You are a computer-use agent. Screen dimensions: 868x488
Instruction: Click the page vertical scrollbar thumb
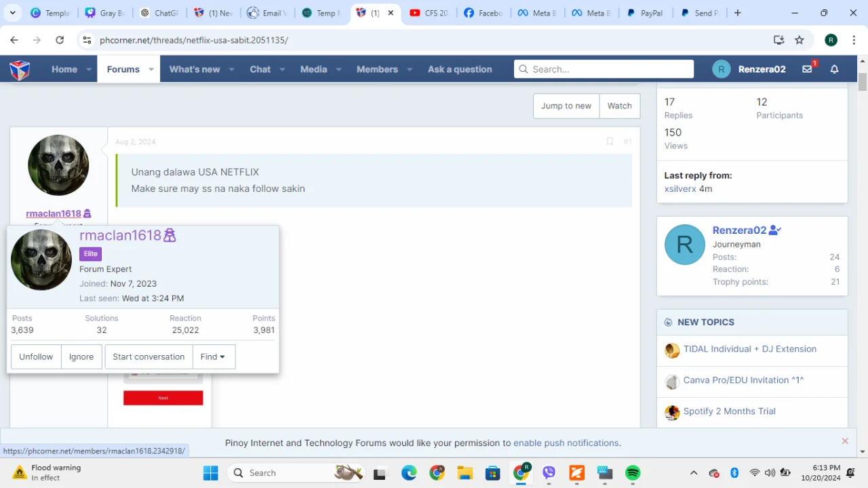point(863,82)
